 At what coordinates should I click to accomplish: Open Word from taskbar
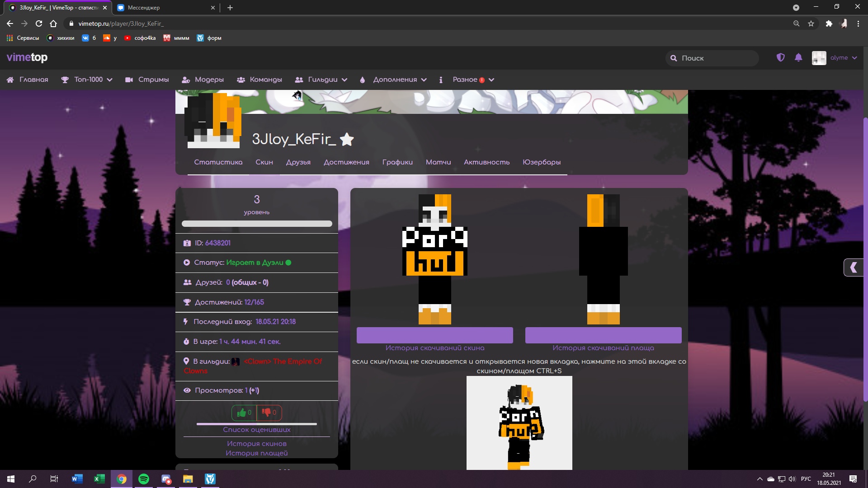click(77, 479)
